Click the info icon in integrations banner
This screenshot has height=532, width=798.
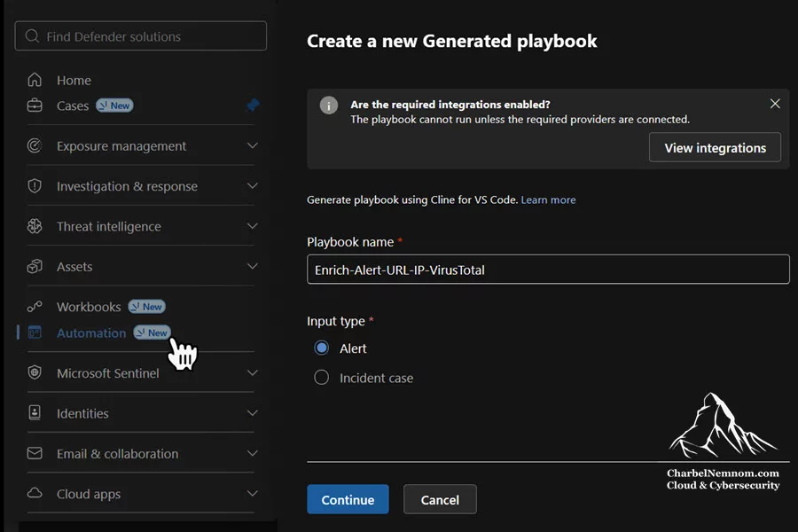pos(329,106)
